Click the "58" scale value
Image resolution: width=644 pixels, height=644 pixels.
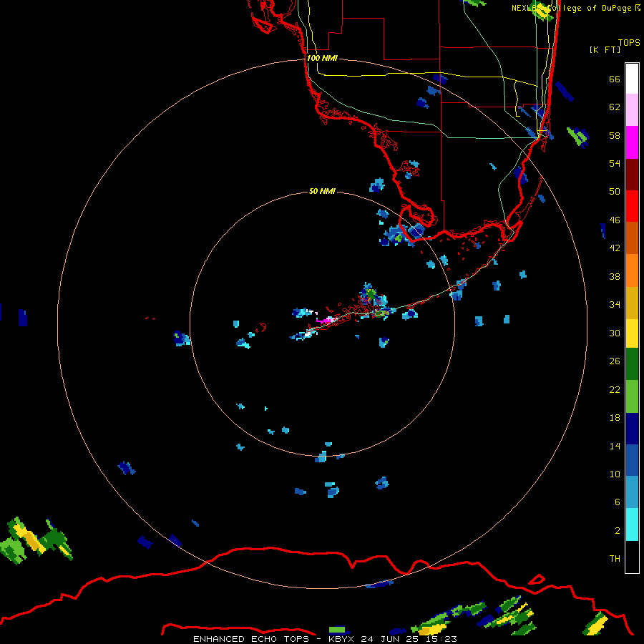tap(615, 135)
